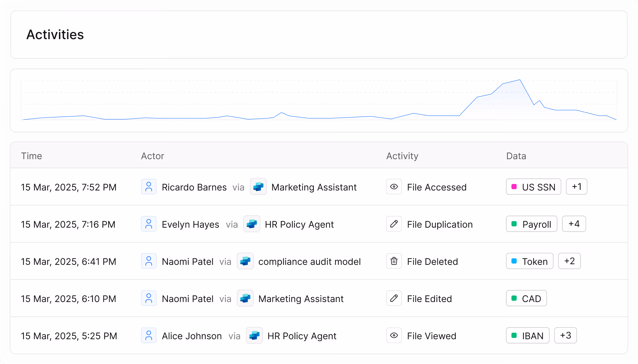Select actor name Ricardo Barnes
The height and width of the screenshot is (364, 638).
[x=194, y=187]
